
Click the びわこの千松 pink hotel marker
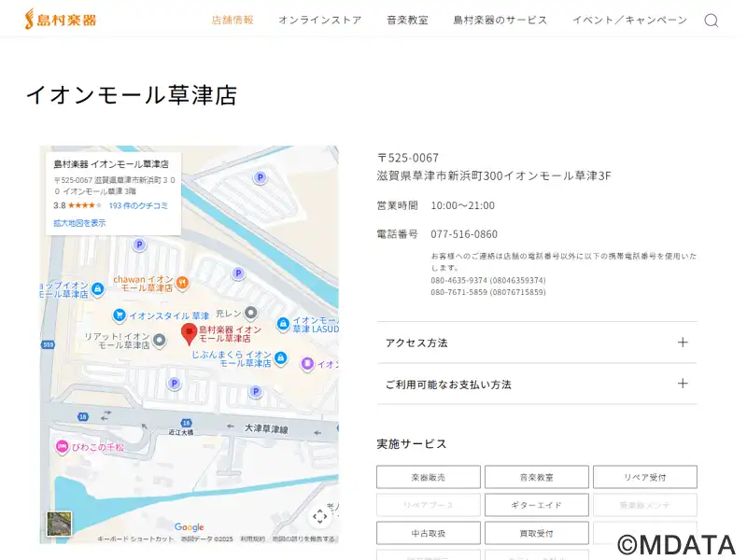[x=62, y=447]
